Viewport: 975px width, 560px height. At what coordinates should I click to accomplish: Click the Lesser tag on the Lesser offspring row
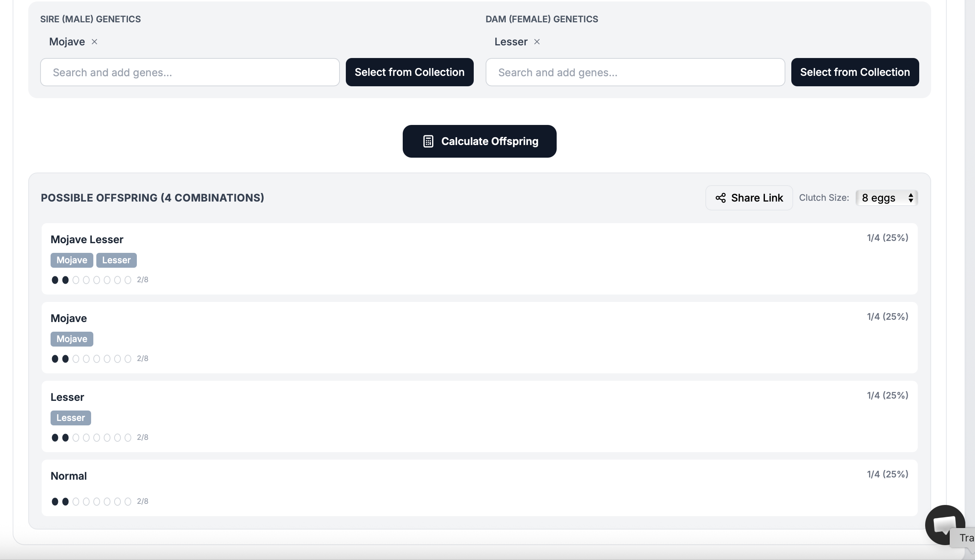pos(70,418)
